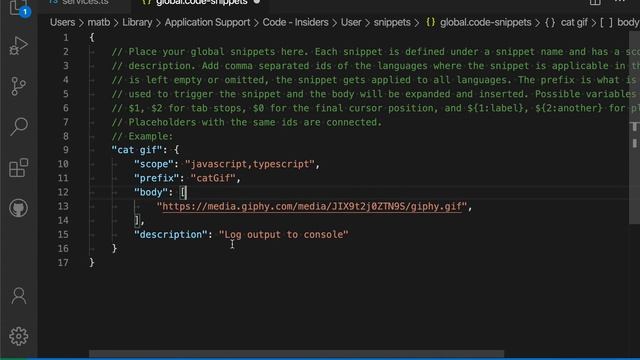Open the GitHub panel icon

(18, 208)
